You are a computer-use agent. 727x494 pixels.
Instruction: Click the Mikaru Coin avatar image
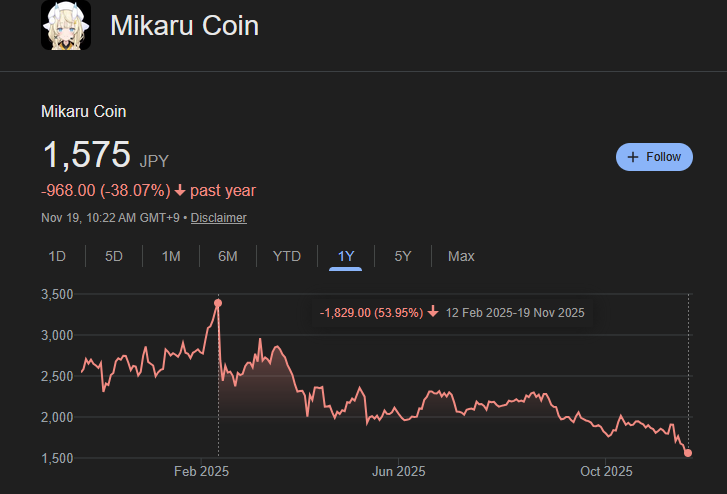coord(66,26)
